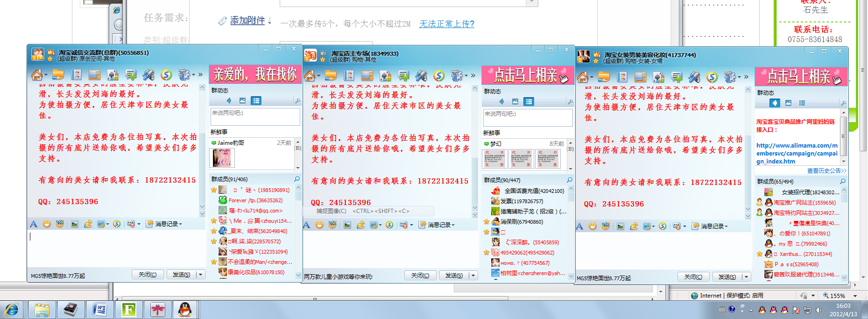Search members magnifier in 淘宝店主专场 window
This screenshot has width=868, height=319.
(570, 180)
